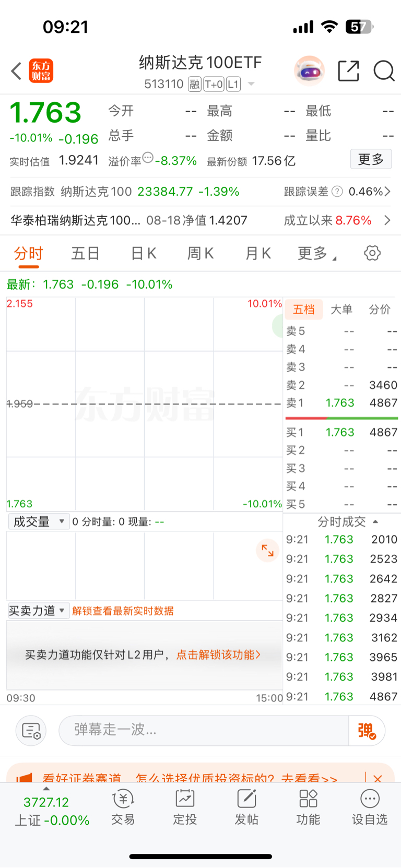Tap the Wi-Fi status icon

tap(329, 27)
